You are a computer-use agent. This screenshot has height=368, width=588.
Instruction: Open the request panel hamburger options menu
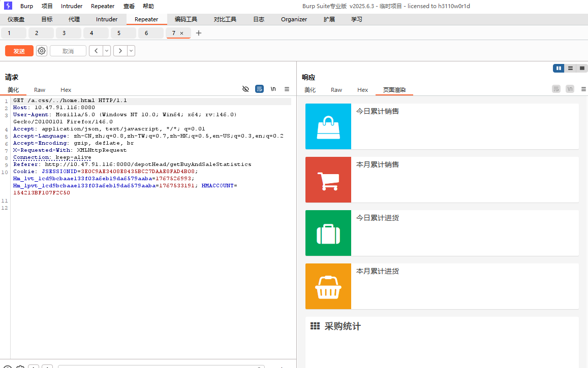point(287,89)
